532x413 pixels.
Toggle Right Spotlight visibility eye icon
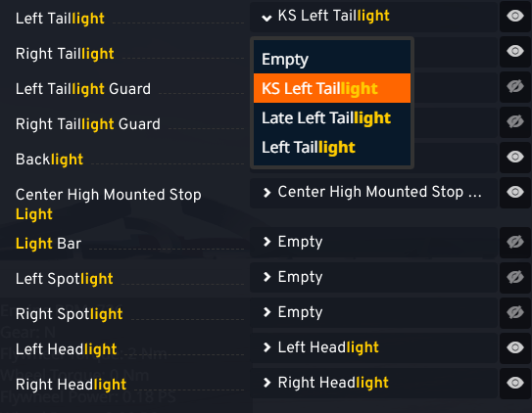[515, 313]
